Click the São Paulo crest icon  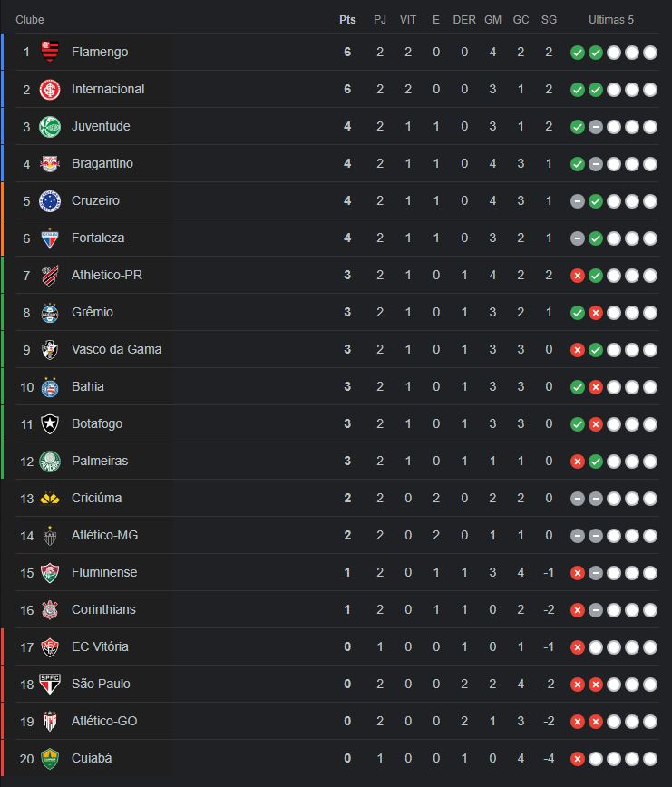(x=50, y=684)
